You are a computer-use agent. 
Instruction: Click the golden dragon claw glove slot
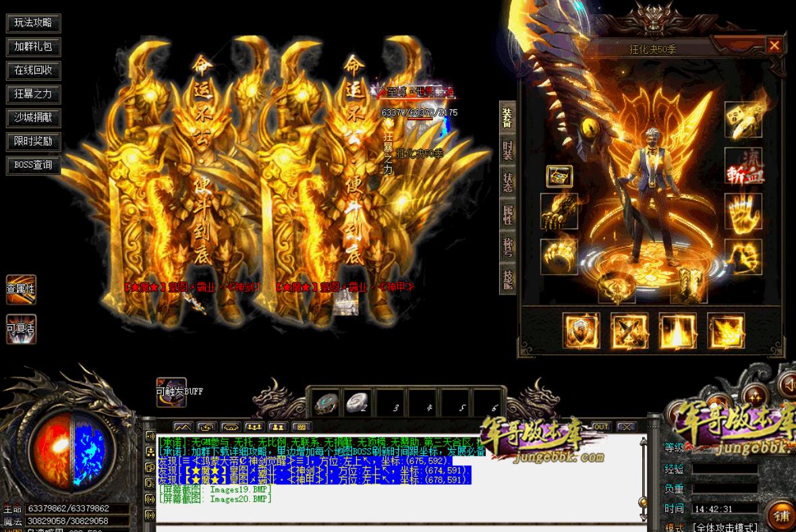559,212
